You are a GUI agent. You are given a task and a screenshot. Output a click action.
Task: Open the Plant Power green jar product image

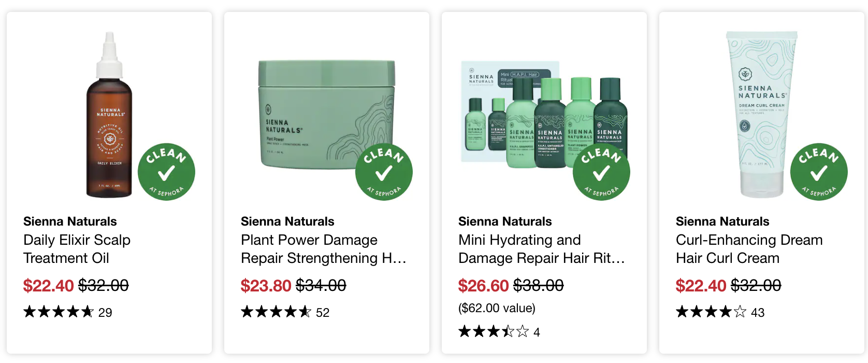coord(327,115)
